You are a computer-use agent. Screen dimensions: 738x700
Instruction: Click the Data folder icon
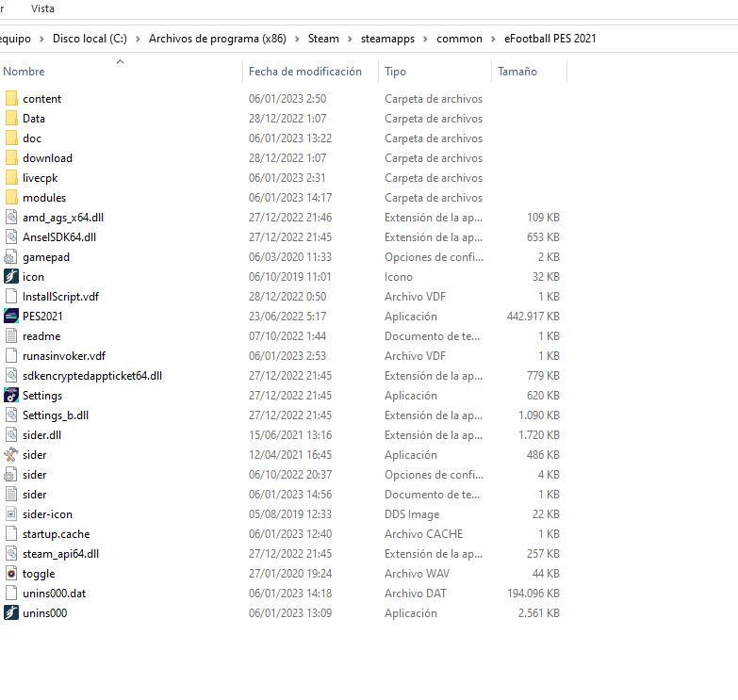(x=11, y=118)
